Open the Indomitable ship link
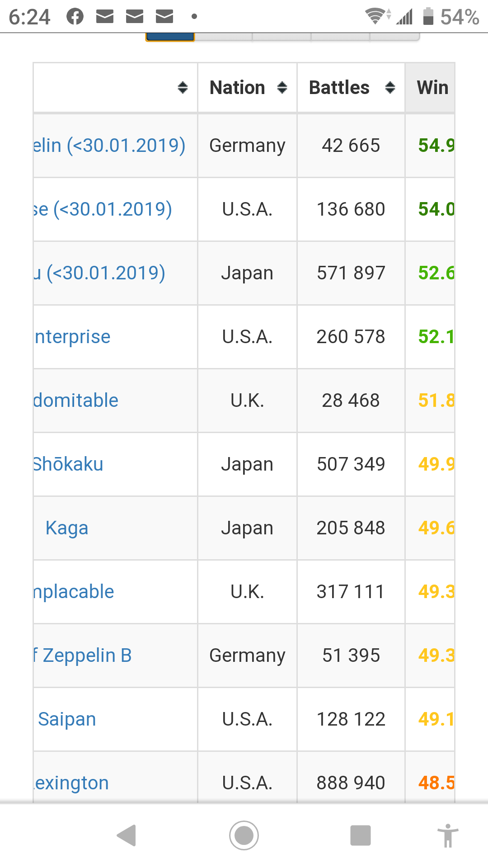Viewport: 488px width, 868px height. [76, 401]
